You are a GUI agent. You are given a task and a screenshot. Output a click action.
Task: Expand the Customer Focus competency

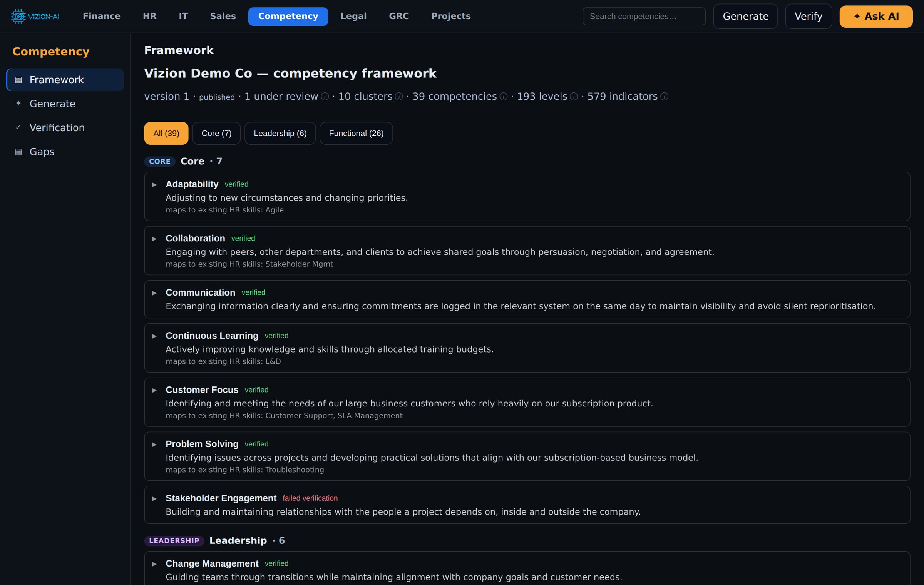click(154, 391)
